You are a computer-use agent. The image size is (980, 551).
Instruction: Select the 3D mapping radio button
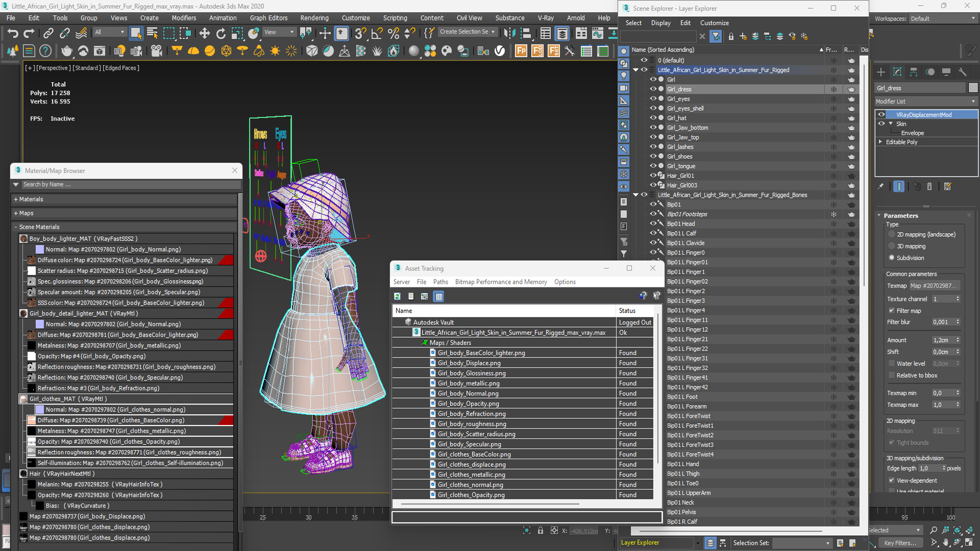tap(892, 246)
